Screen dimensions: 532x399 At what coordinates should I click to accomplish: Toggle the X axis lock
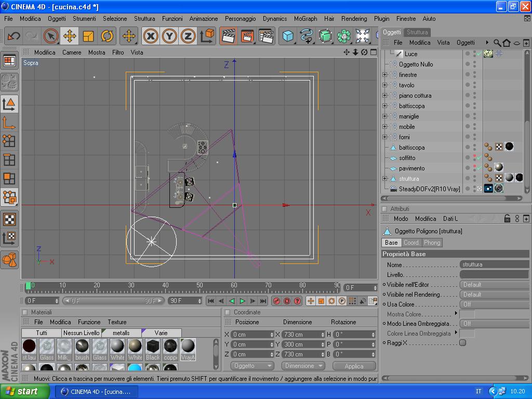[151, 36]
